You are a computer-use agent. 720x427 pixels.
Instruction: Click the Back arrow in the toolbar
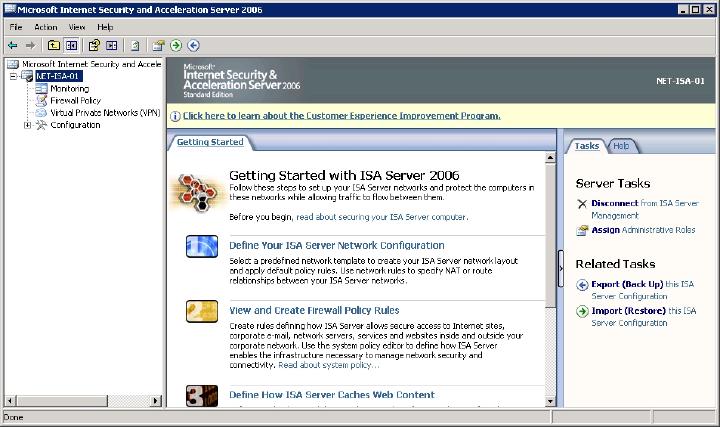click(13, 45)
